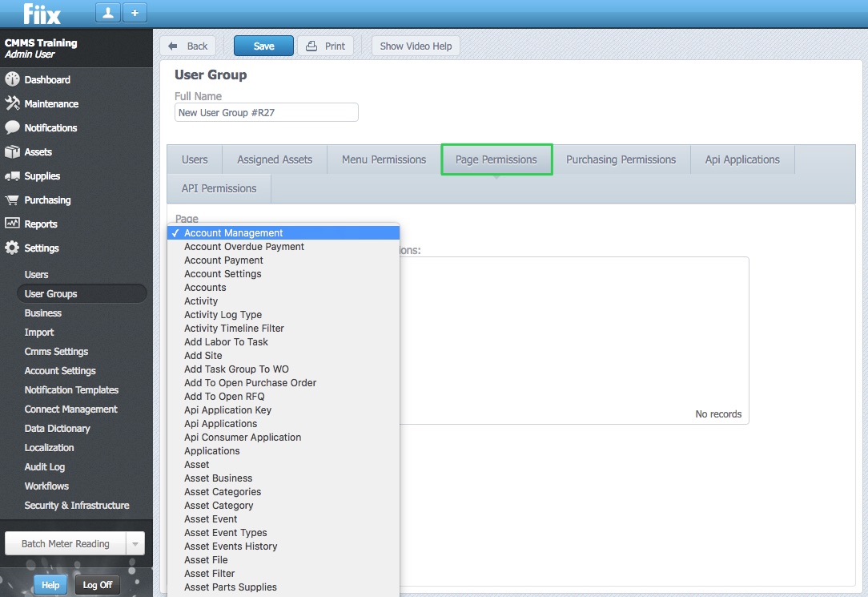Select Asset File option
Screen dimensions: 868x597
(283, 560)
